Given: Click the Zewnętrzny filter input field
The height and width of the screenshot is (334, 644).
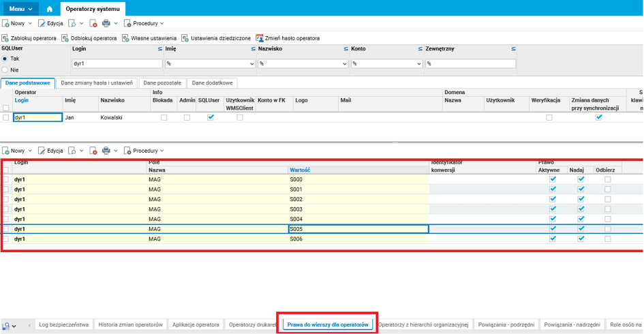Looking at the screenshot, I should (x=470, y=63).
